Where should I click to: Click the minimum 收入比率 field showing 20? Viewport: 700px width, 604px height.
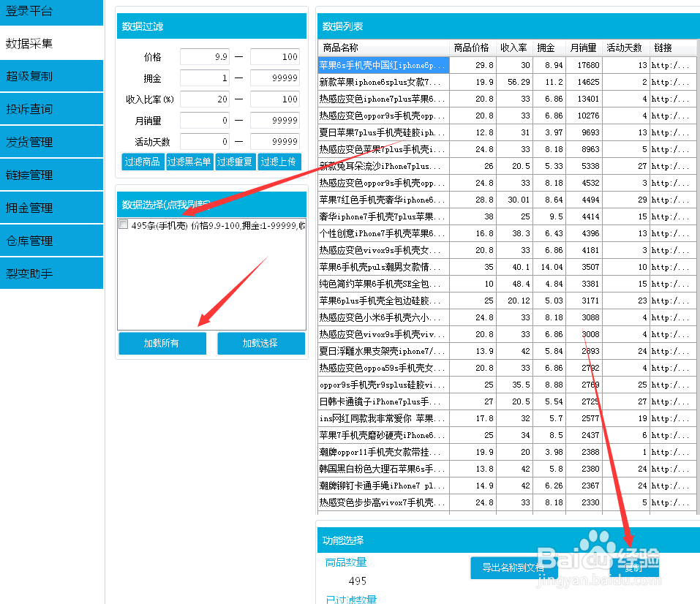[205, 99]
